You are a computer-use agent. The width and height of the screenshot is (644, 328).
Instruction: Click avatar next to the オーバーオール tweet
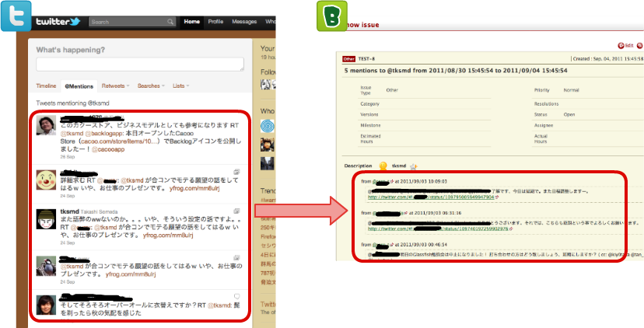(x=46, y=305)
